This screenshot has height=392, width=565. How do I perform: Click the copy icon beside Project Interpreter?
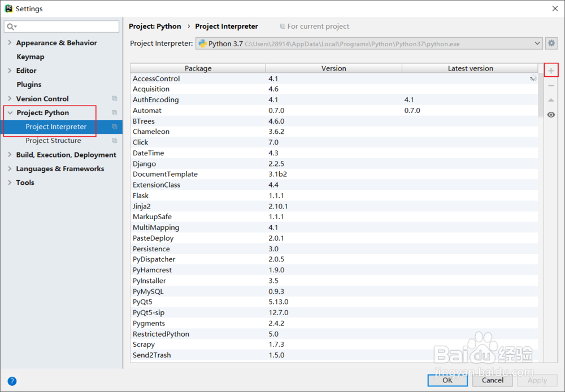tap(115, 127)
